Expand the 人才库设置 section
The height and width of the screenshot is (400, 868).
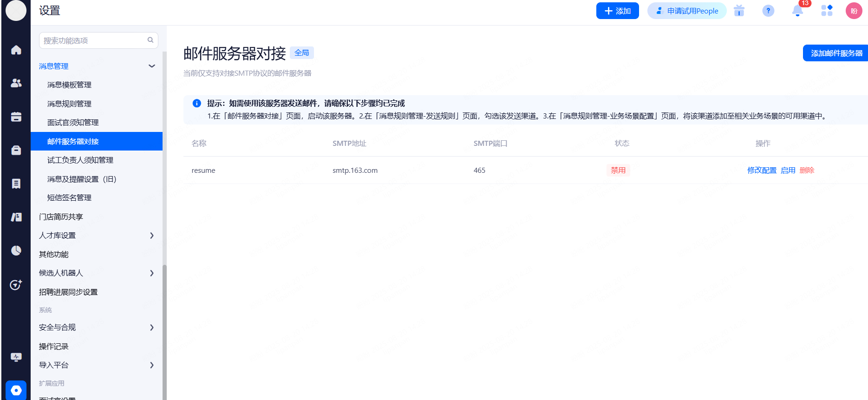click(x=151, y=236)
